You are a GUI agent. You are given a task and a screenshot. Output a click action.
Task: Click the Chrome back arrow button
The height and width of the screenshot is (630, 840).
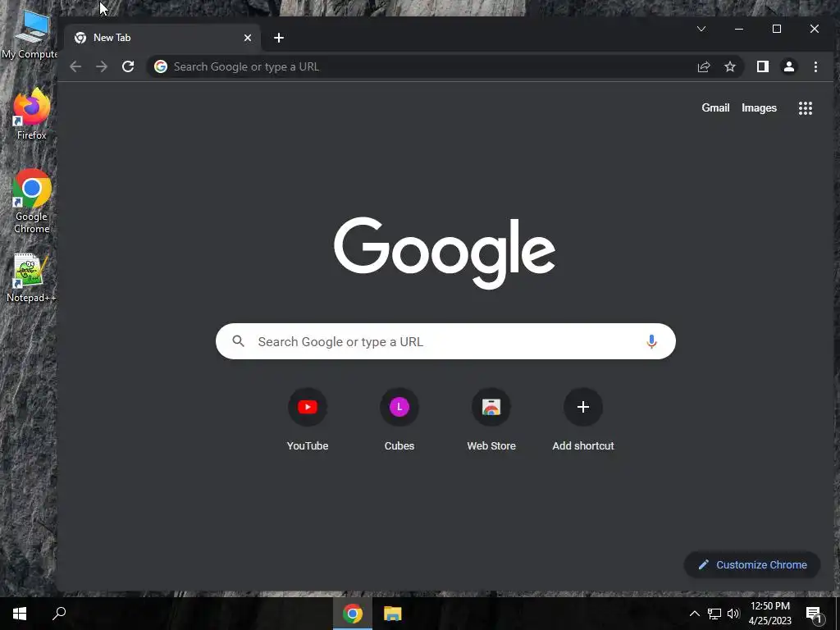[75, 66]
